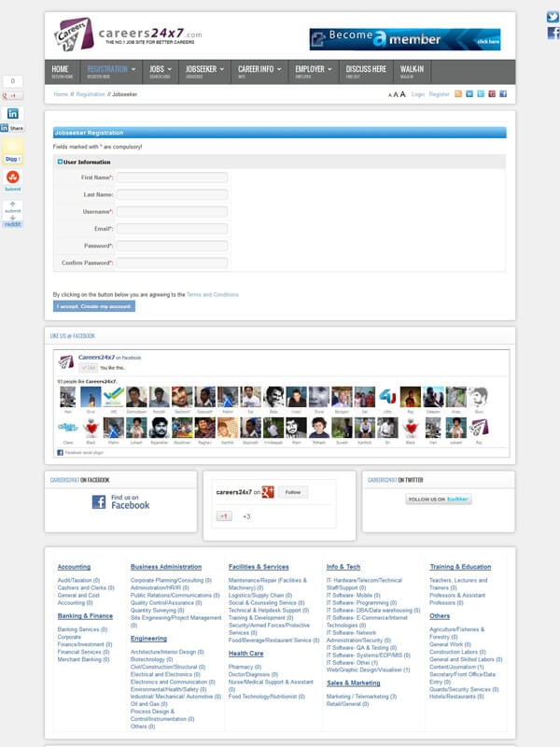Open the Terms and Conditions link
This screenshot has height=747, width=560.
click(213, 294)
